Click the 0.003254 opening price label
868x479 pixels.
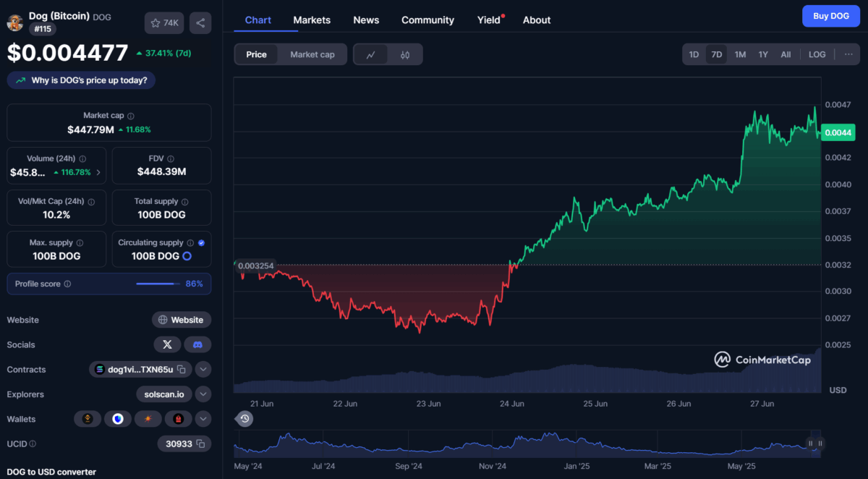257,266
